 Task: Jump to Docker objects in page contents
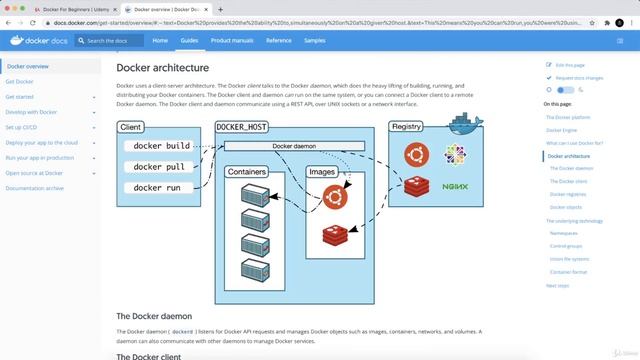(x=566, y=207)
